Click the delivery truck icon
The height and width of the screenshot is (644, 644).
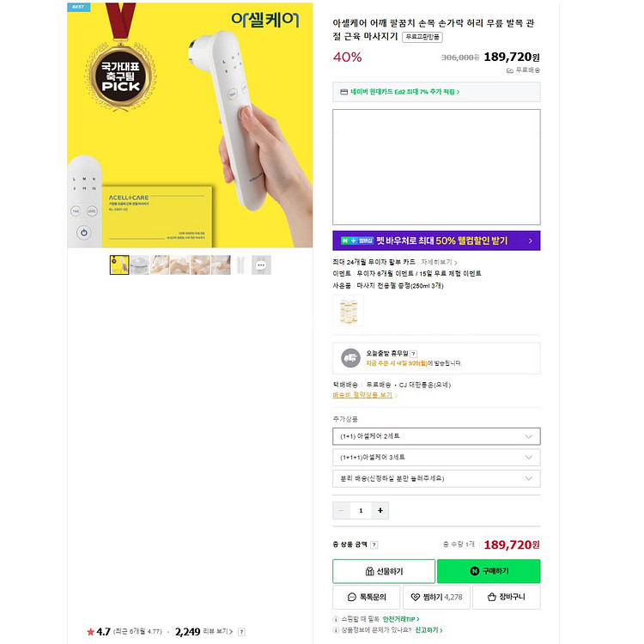tap(350, 357)
